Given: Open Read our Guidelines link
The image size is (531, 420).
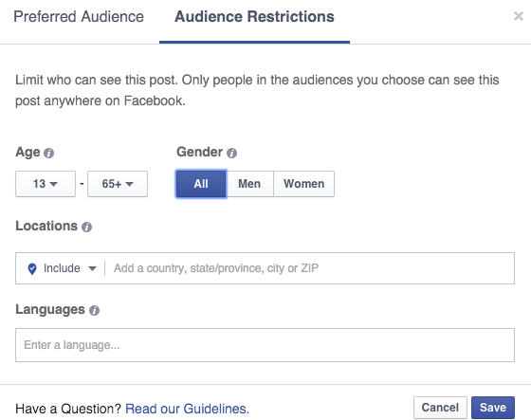Looking at the screenshot, I should (188, 409).
